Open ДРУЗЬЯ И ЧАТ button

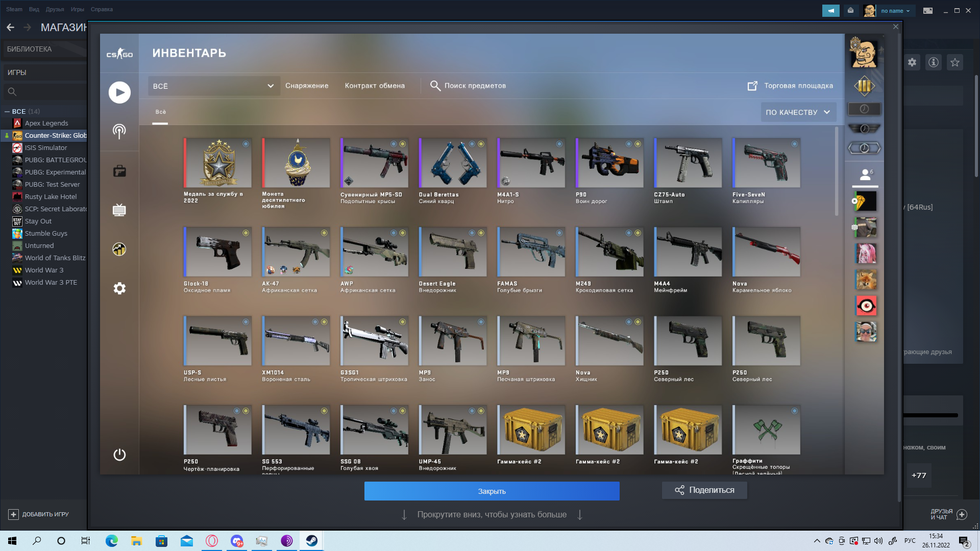[948, 514]
